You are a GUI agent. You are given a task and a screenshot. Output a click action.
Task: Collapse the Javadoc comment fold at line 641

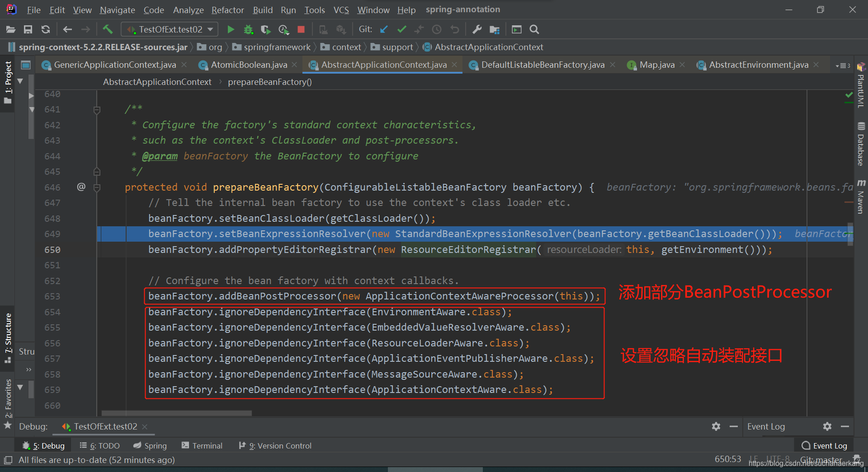(97, 110)
